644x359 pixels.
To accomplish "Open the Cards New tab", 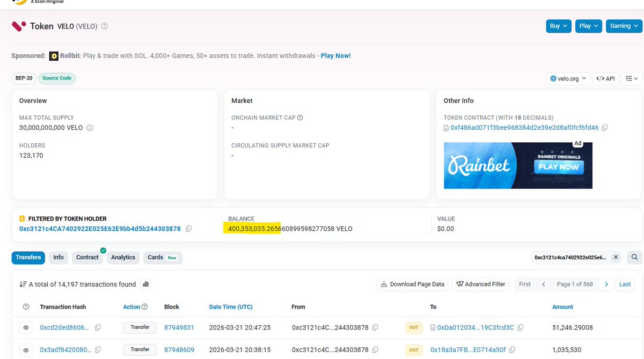I will [163, 258].
